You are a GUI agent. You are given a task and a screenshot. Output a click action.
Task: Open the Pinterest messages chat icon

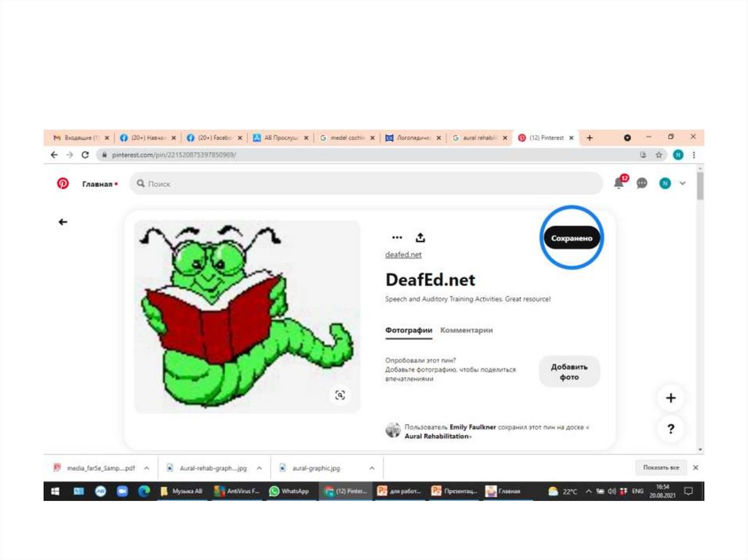(642, 183)
